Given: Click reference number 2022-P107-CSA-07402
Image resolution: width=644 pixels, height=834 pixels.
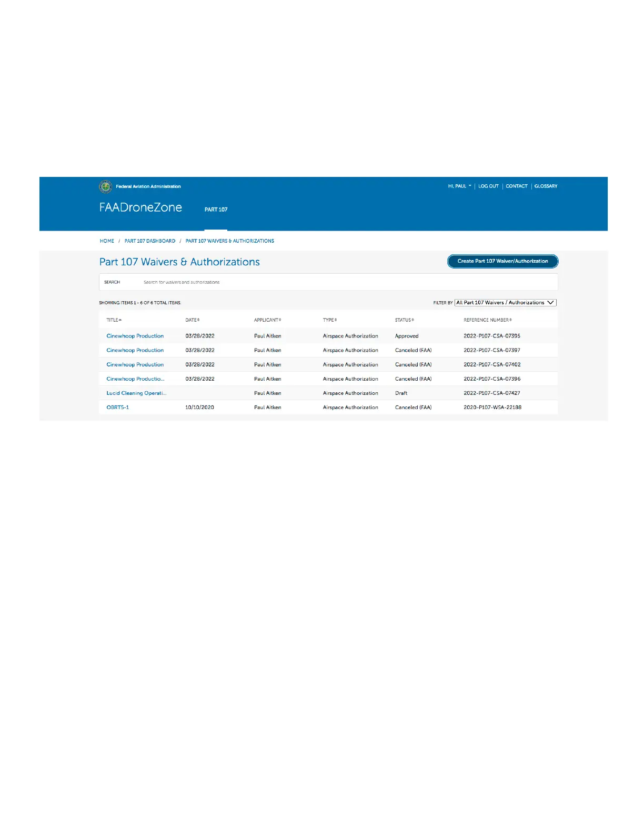Looking at the screenshot, I should (492, 364).
